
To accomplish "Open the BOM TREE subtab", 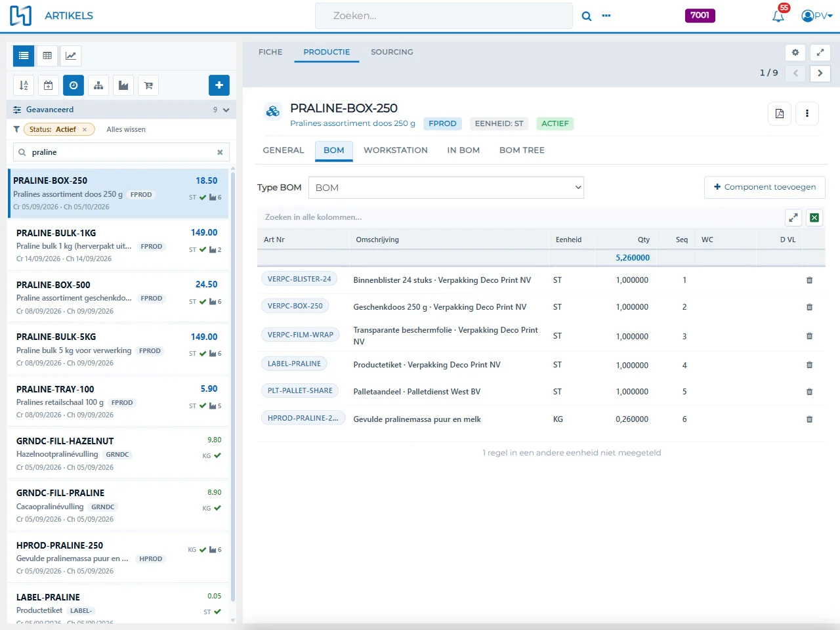I will (x=522, y=150).
